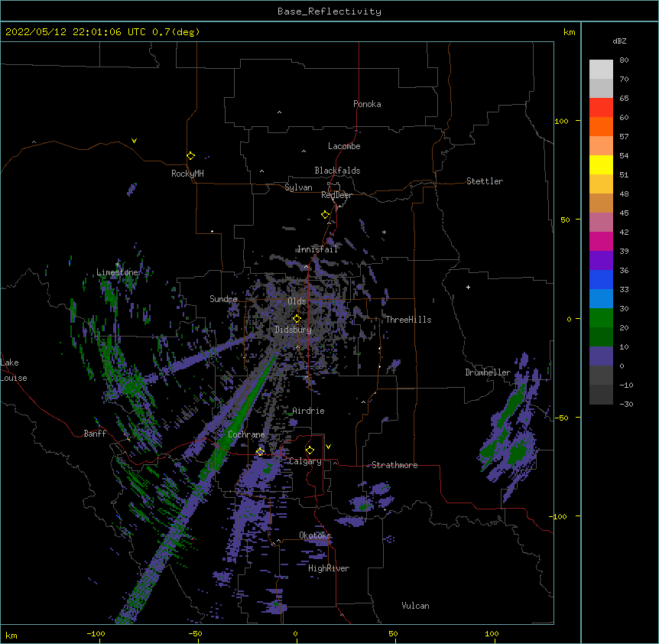
Task: Click the km unit label at top right
Action: (569, 32)
